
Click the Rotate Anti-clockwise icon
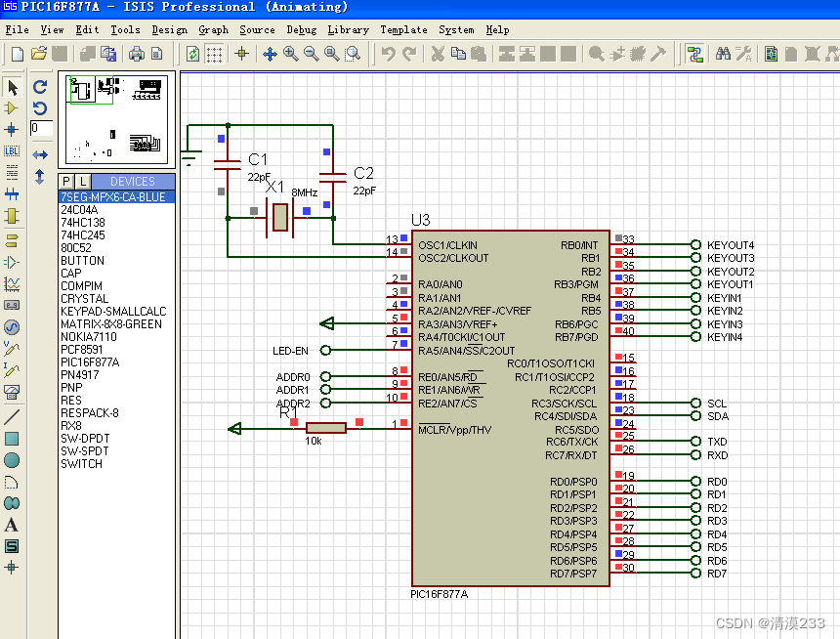(40, 108)
